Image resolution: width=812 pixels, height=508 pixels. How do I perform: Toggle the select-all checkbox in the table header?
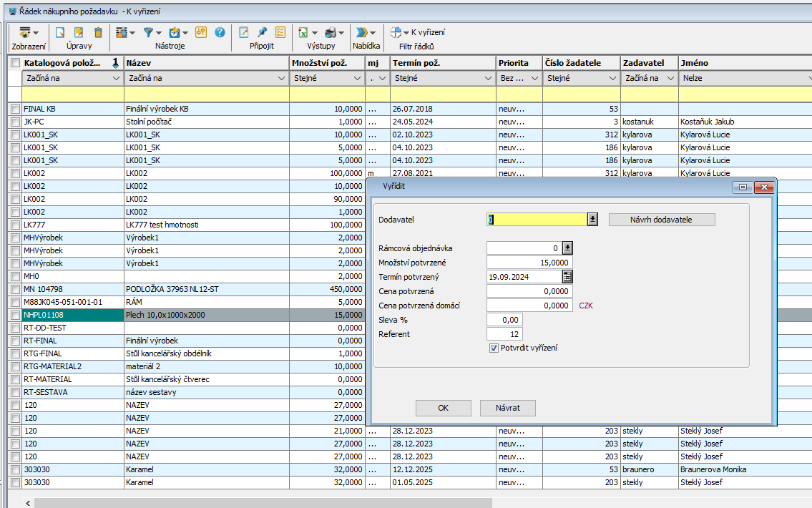click(x=15, y=63)
